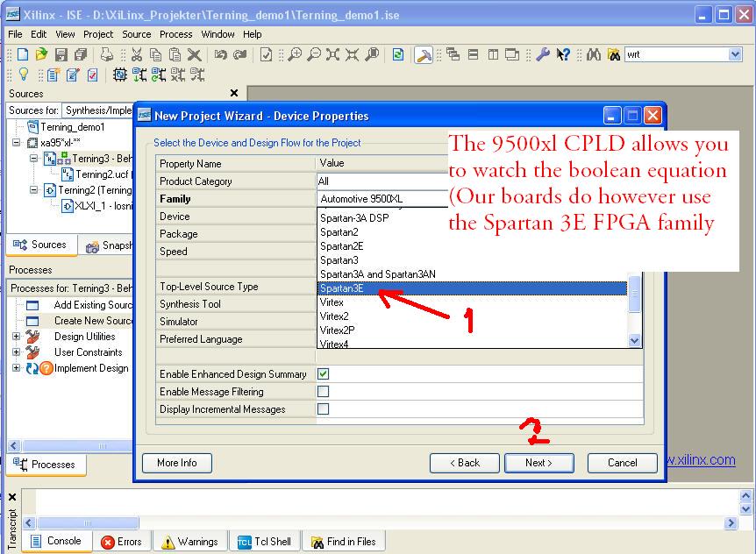Click the printer toolbar icon
The height and width of the screenshot is (554, 756).
106,54
